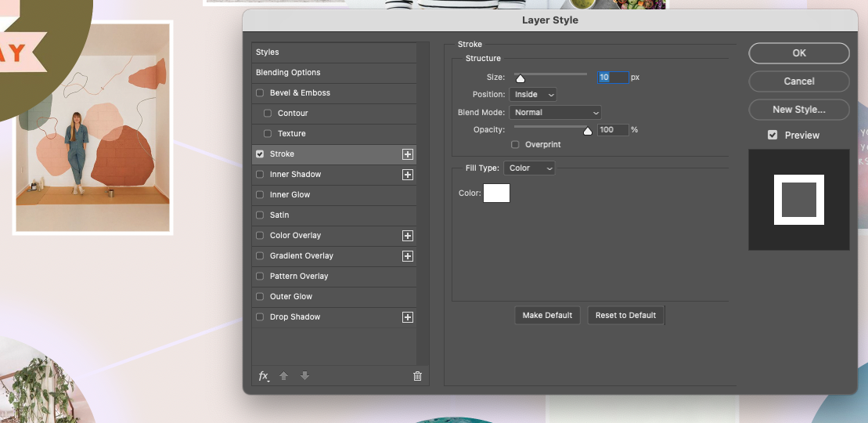Enable the Inner Glow checkbox
The width and height of the screenshot is (868, 423).
(x=260, y=194)
